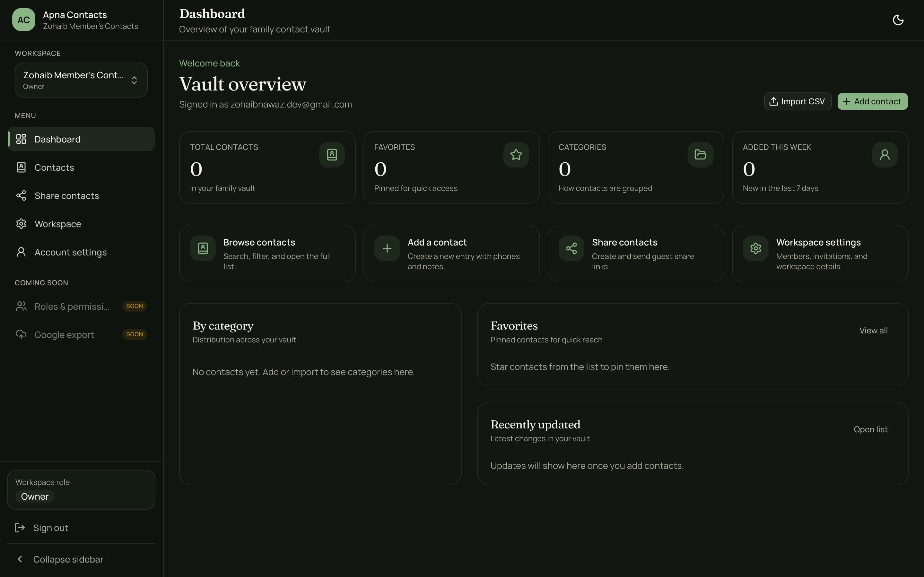Click the Recently updated heading
This screenshot has height=577, width=924.
[536, 424]
